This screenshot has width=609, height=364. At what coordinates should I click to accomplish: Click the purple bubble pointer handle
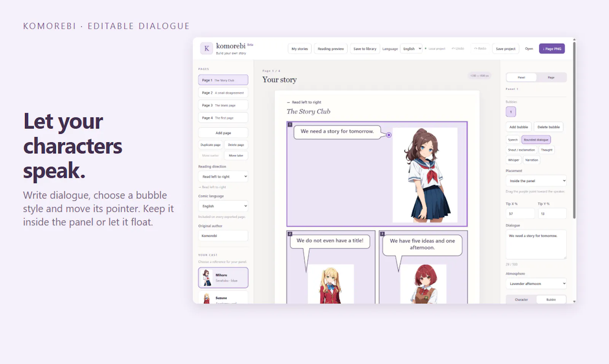coord(389,135)
